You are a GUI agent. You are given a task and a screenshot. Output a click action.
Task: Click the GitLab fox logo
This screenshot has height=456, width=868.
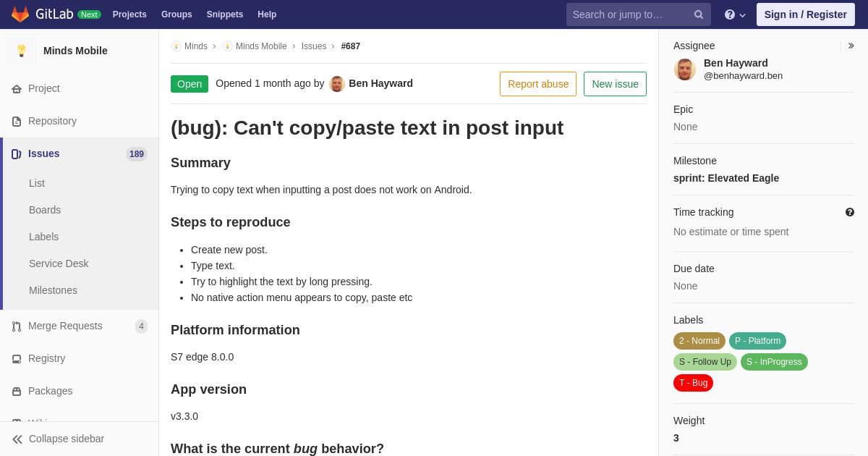(20, 14)
